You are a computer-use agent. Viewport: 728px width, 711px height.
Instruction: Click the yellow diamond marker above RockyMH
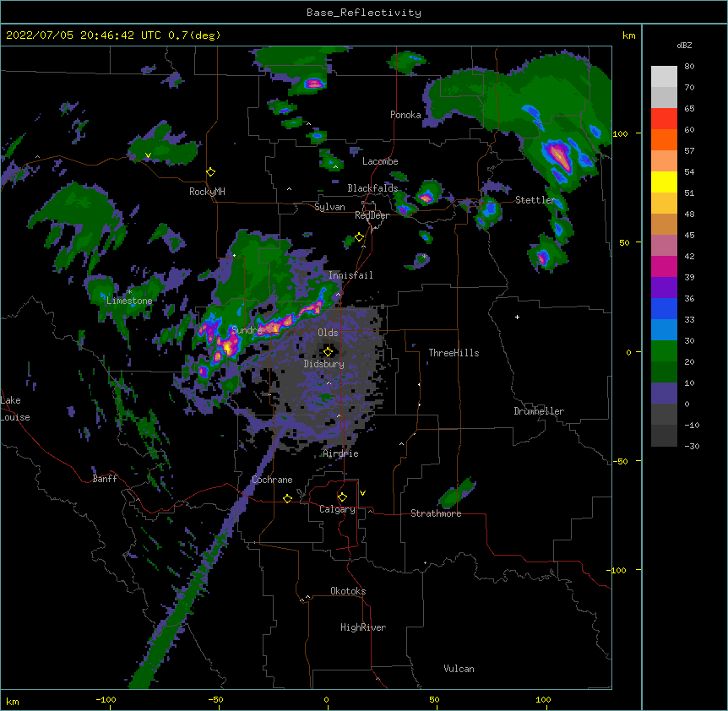[210, 171]
